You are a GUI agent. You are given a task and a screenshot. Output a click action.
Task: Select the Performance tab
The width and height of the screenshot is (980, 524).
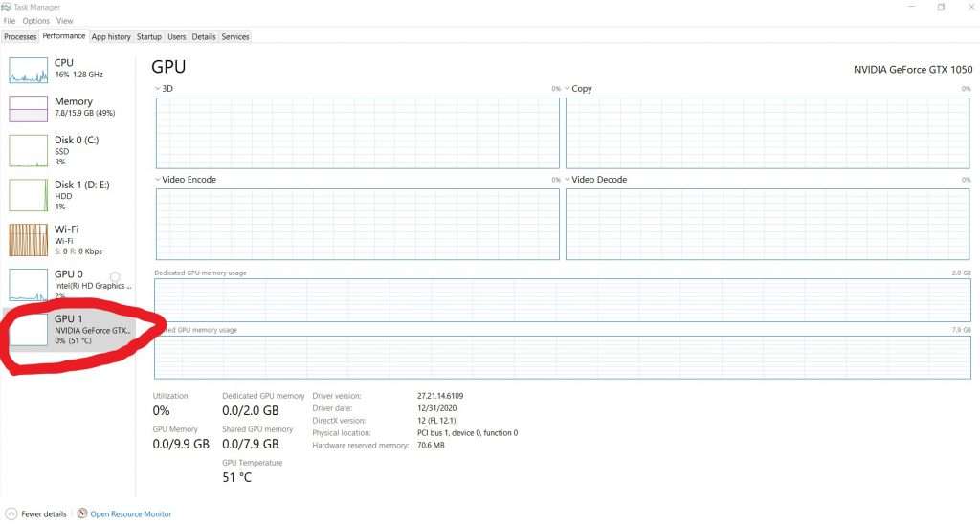click(64, 36)
